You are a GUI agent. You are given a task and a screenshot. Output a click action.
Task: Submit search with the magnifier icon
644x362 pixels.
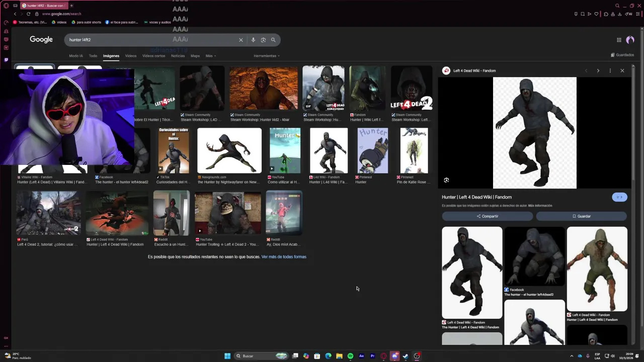pos(273,40)
